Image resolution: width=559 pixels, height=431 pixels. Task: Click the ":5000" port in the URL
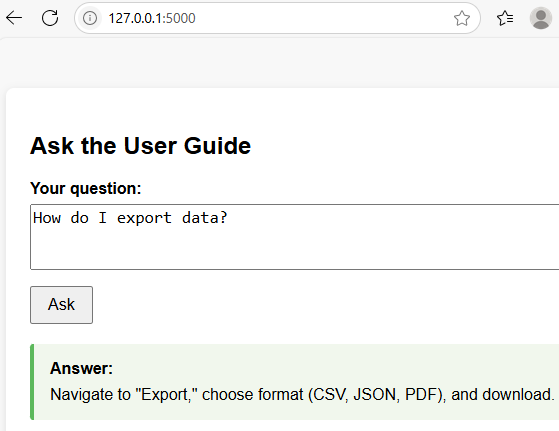pyautogui.click(x=179, y=18)
